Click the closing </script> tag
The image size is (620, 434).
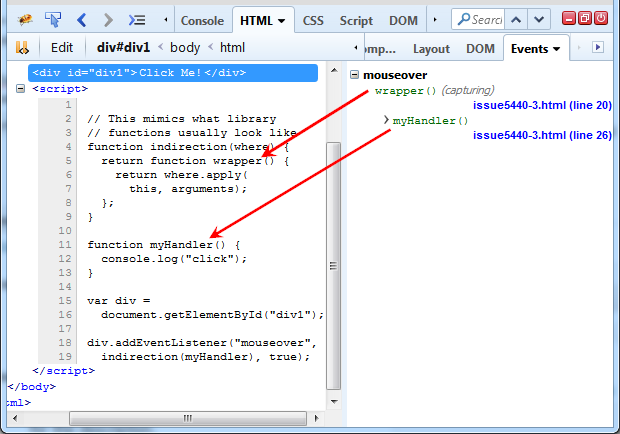(x=64, y=371)
